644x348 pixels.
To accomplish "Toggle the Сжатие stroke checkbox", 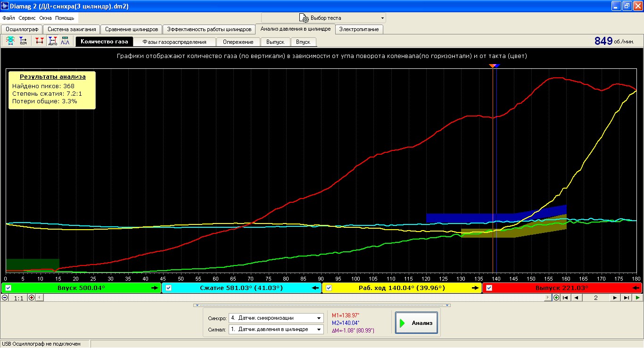I will click(x=169, y=288).
